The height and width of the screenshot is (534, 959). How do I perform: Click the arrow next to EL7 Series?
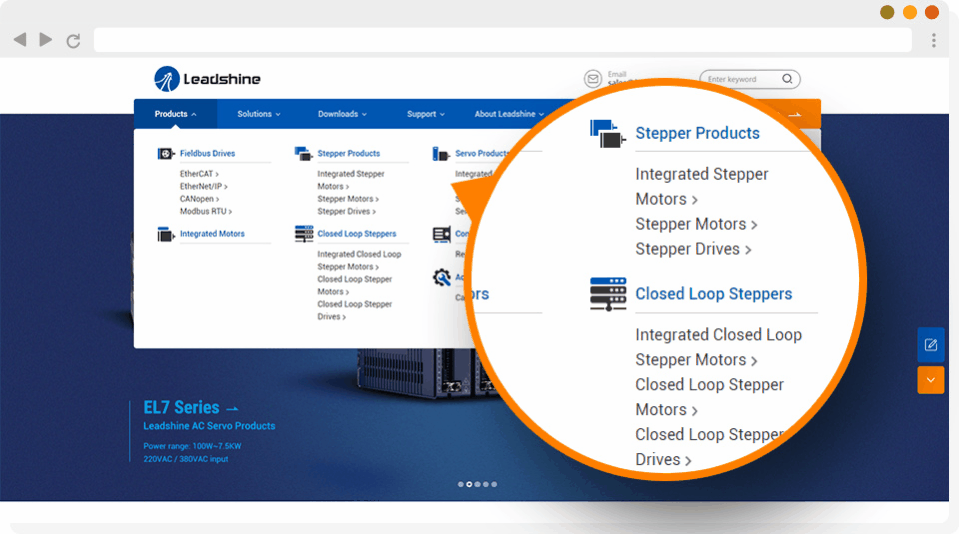[x=232, y=409]
